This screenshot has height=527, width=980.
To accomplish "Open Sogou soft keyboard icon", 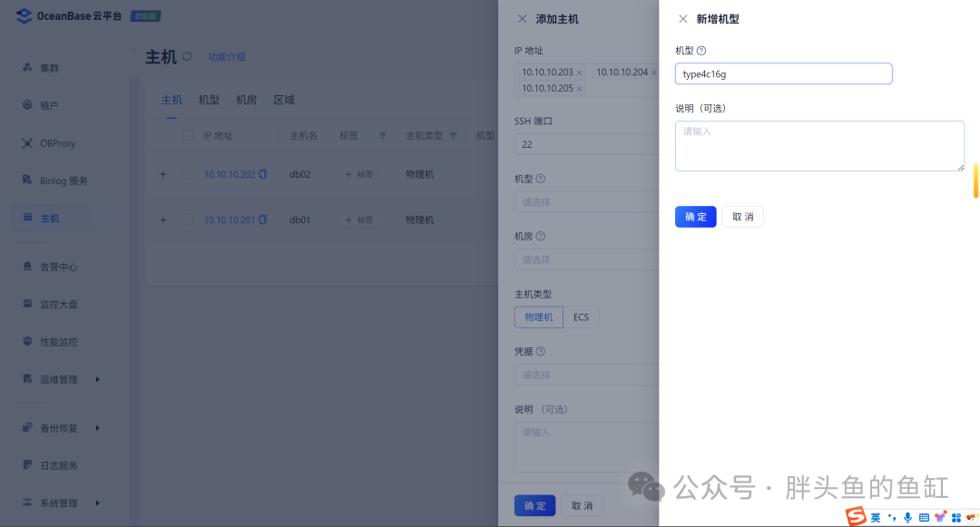I will click(x=924, y=518).
